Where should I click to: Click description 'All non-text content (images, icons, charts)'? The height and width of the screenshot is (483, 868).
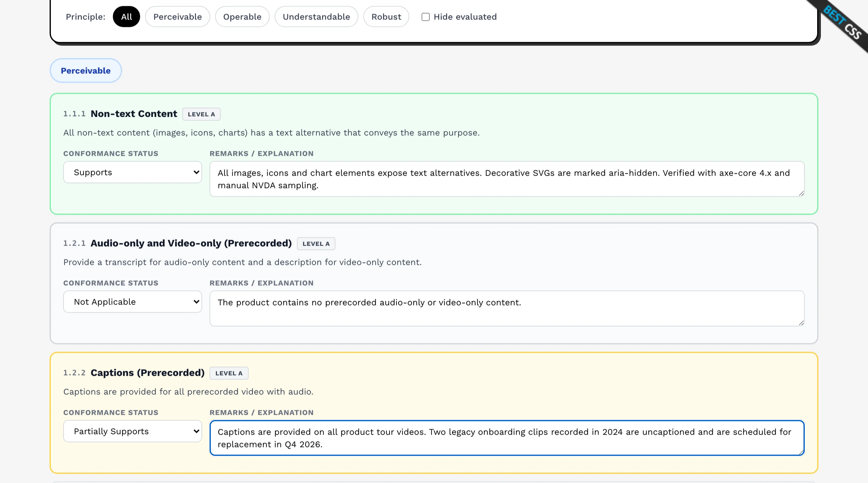coord(271,133)
